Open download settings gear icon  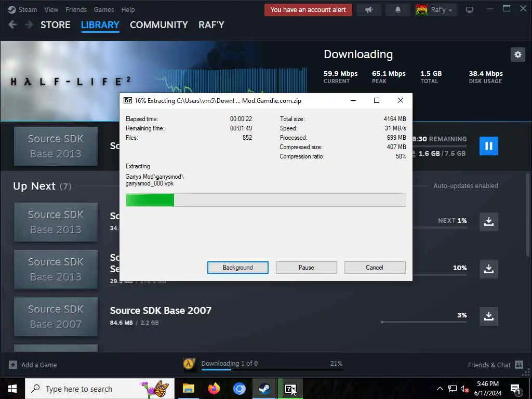coord(518,54)
